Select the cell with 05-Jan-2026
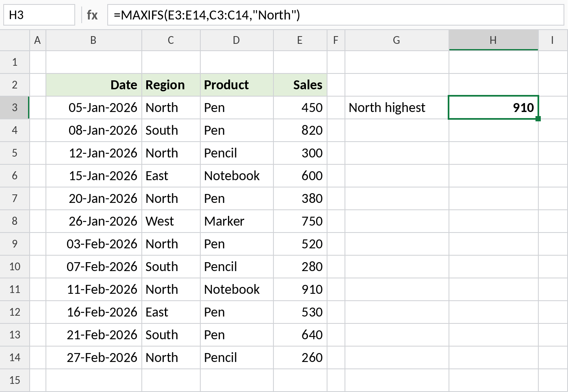 pos(94,108)
